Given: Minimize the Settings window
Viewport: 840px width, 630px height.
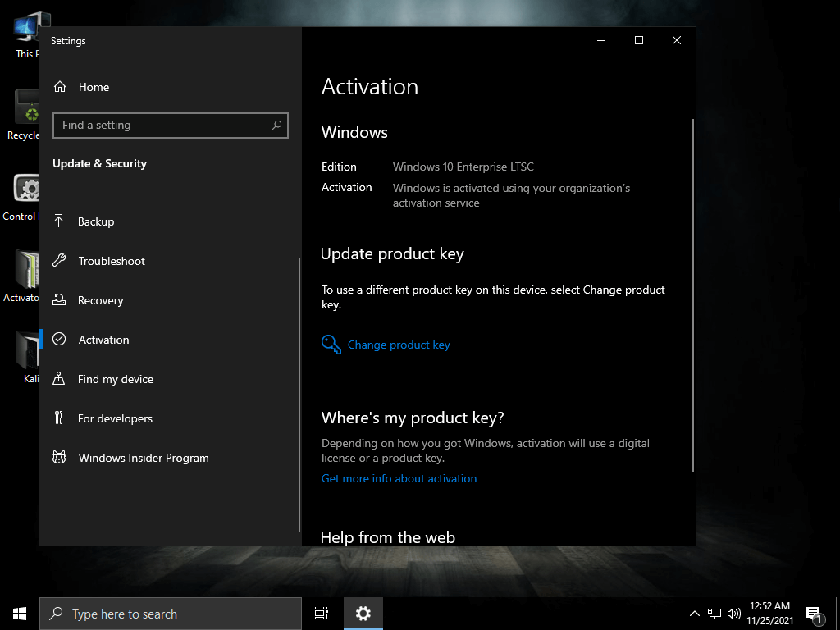Looking at the screenshot, I should click(601, 41).
